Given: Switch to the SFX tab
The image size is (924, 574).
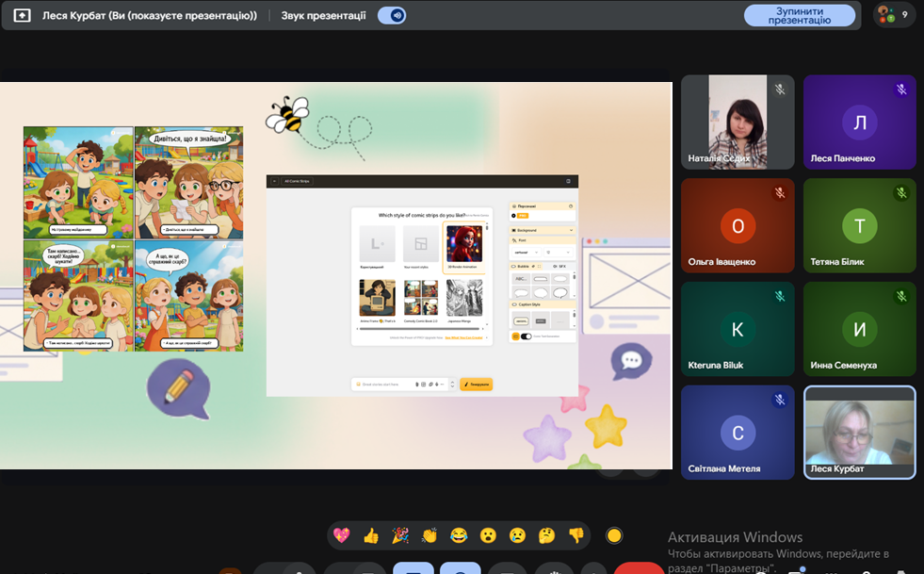Looking at the screenshot, I should [561, 267].
